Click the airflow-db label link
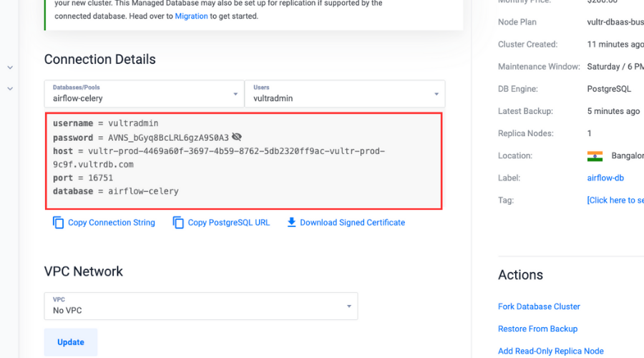The image size is (644, 358). [x=605, y=178]
